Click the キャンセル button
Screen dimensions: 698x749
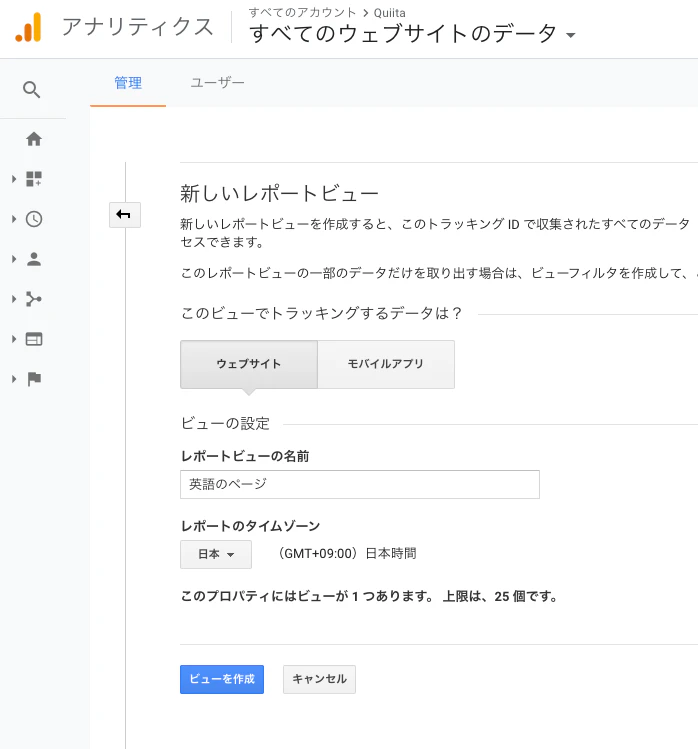point(319,679)
